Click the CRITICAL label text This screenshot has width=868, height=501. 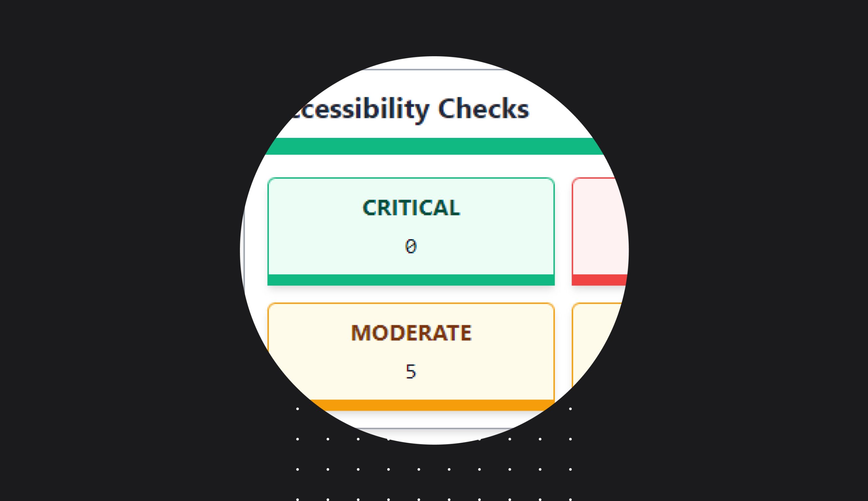(411, 208)
